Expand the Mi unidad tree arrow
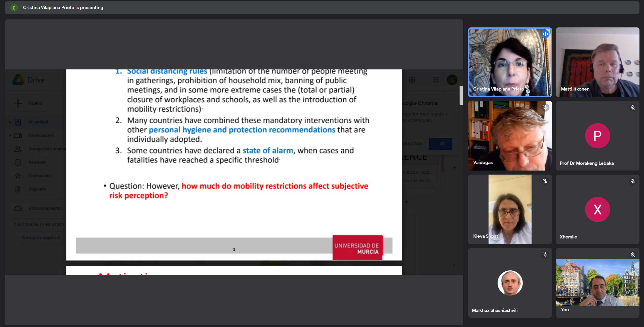 coord(10,122)
